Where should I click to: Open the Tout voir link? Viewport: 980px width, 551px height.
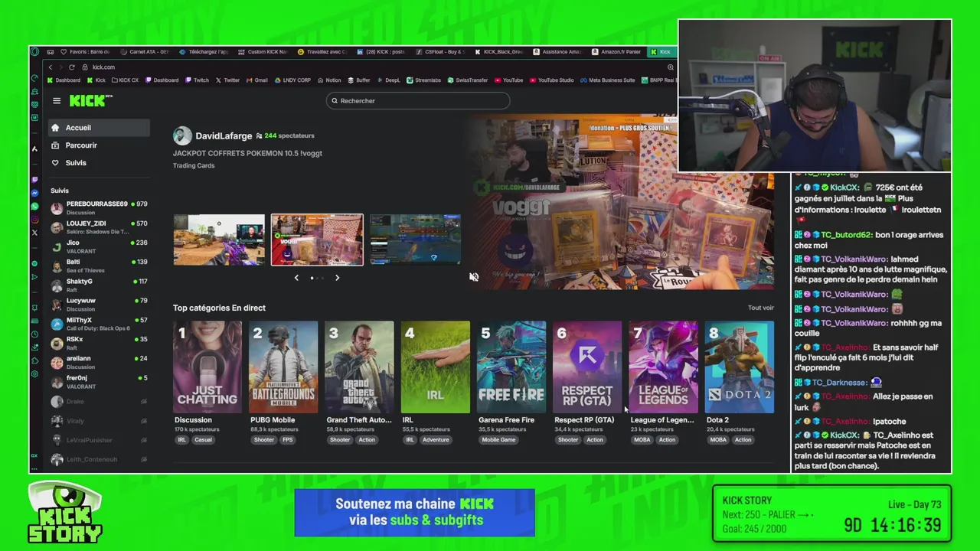pos(761,308)
